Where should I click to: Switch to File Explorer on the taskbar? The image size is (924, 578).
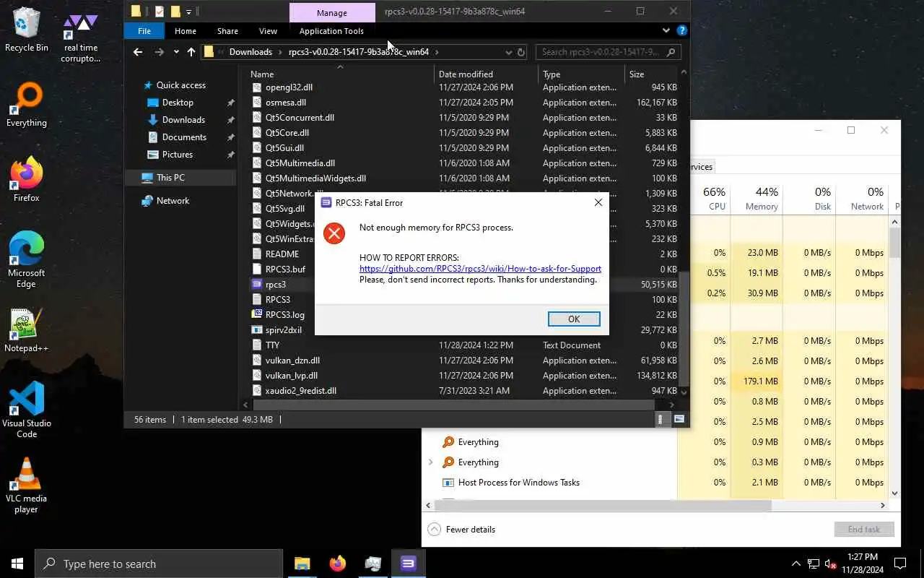[x=302, y=564]
